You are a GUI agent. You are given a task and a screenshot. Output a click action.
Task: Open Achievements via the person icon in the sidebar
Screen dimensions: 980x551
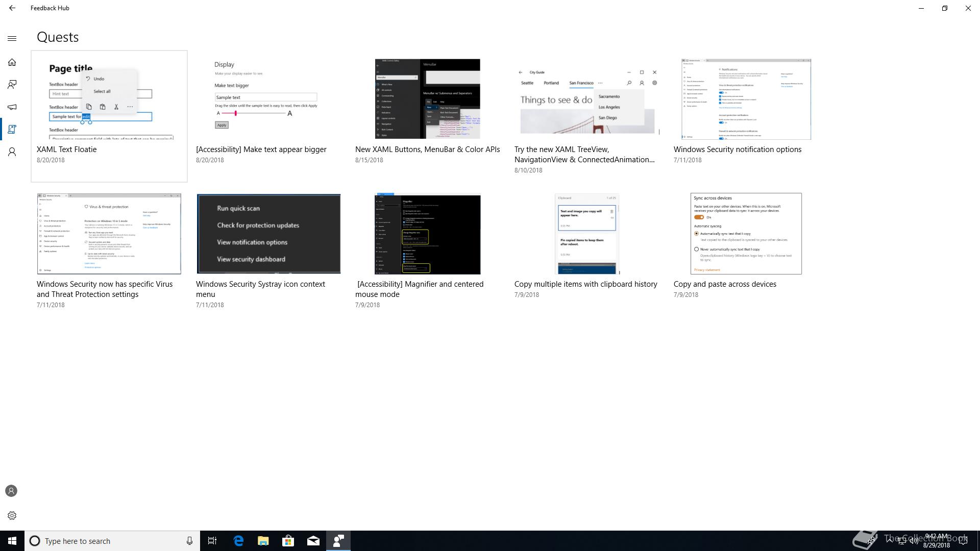12,152
